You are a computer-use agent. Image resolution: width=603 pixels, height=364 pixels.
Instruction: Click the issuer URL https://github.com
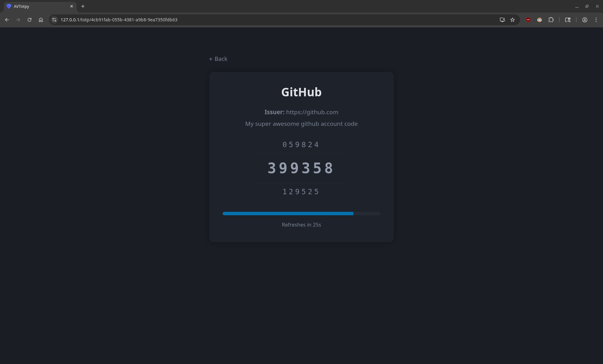(x=312, y=112)
